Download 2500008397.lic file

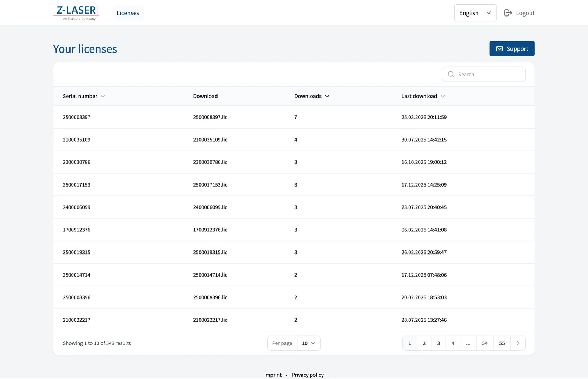click(210, 117)
